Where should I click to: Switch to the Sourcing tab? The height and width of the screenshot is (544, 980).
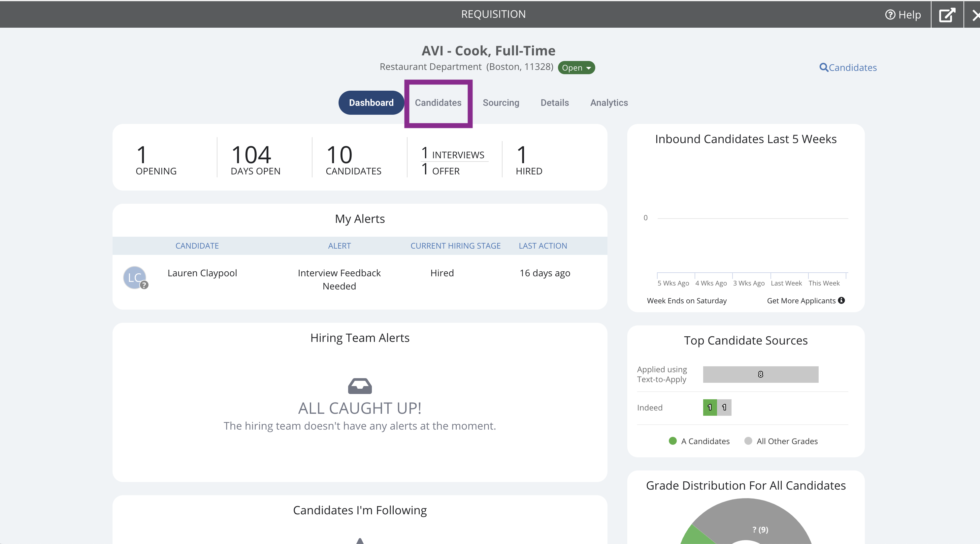tap(501, 103)
